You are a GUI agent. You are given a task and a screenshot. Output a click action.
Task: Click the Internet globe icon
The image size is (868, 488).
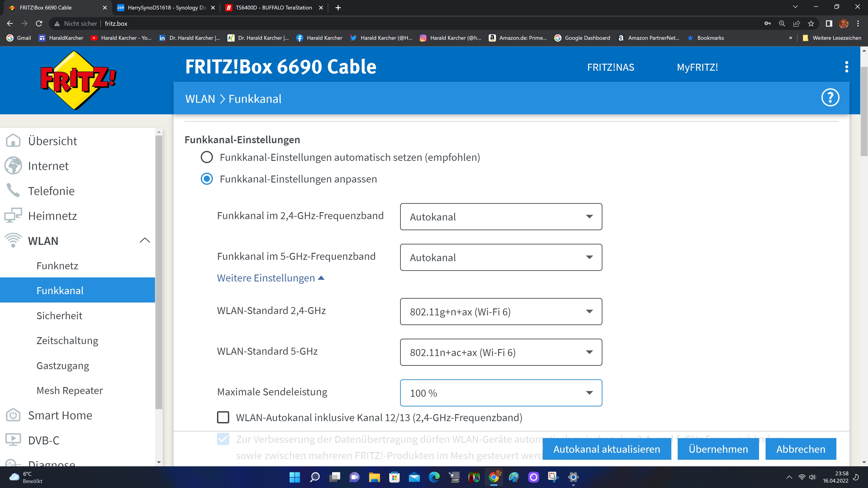13,166
